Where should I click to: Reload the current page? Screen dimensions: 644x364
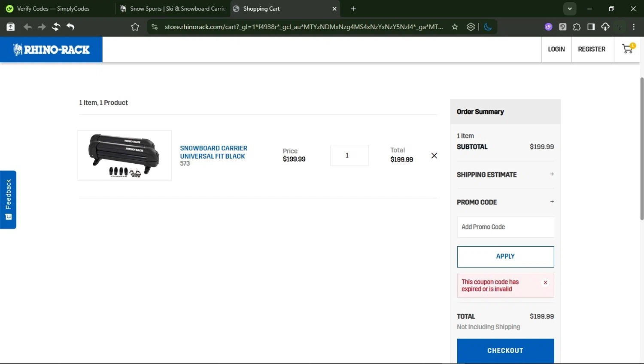(x=56, y=27)
